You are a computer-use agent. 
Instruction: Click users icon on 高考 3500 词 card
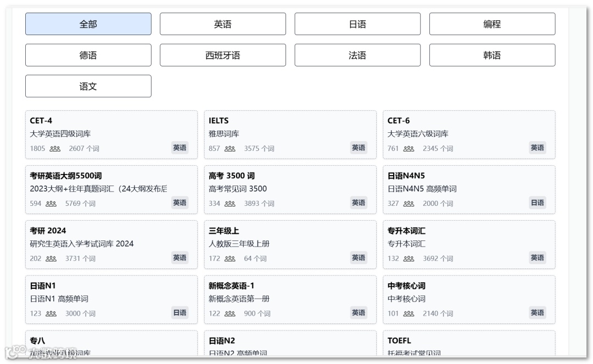[230, 203]
